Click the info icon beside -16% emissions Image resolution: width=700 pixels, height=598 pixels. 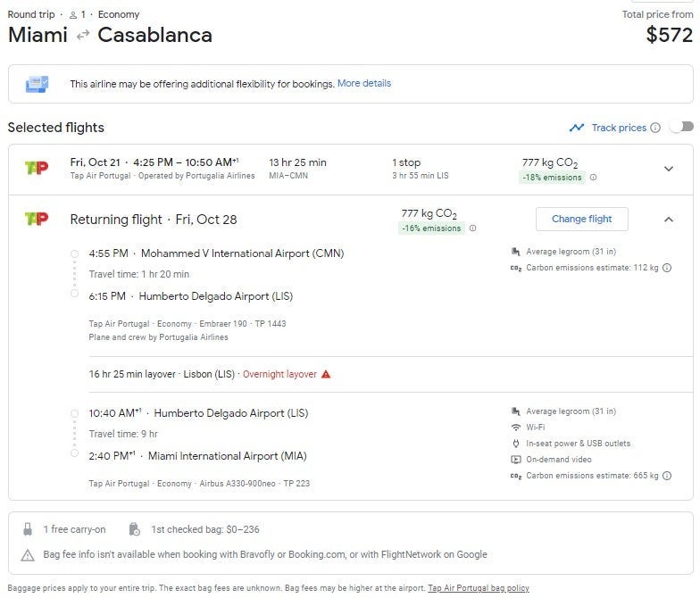coord(473,228)
